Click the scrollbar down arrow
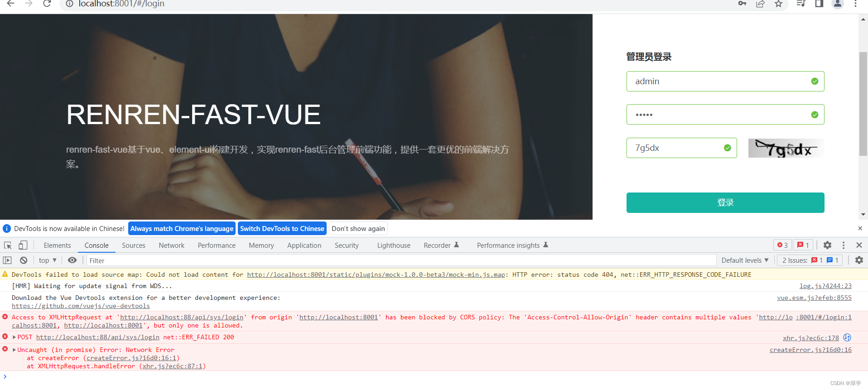The image size is (868, 390). (x=863, y=215)
